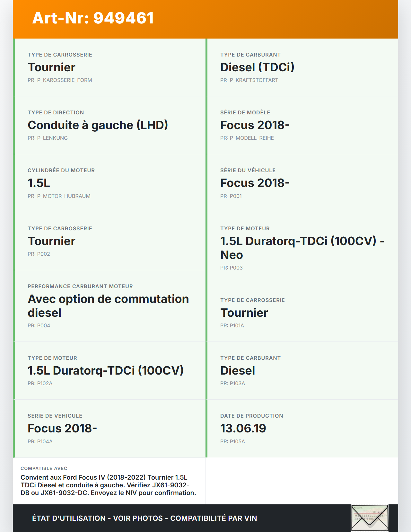Click the production date 13.06.19
This screenshot has width=411, height=532.
point(243,429)
